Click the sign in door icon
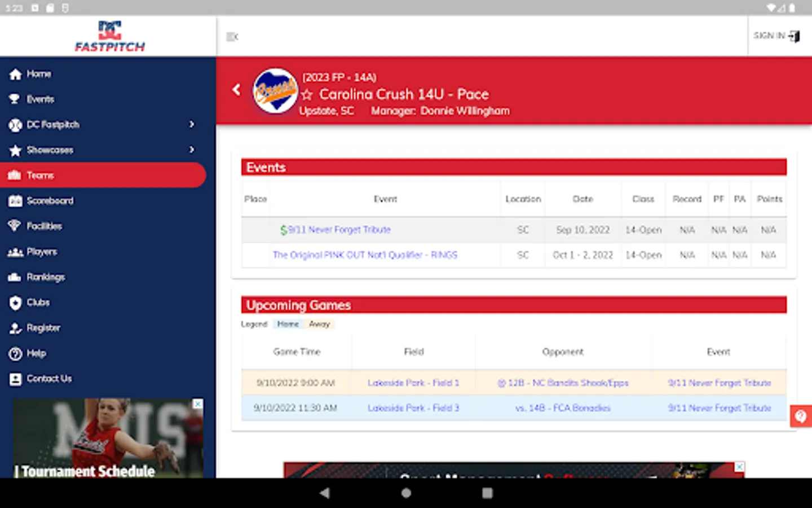The height and width of the screenshot is (508, 812). coord(794,36)
